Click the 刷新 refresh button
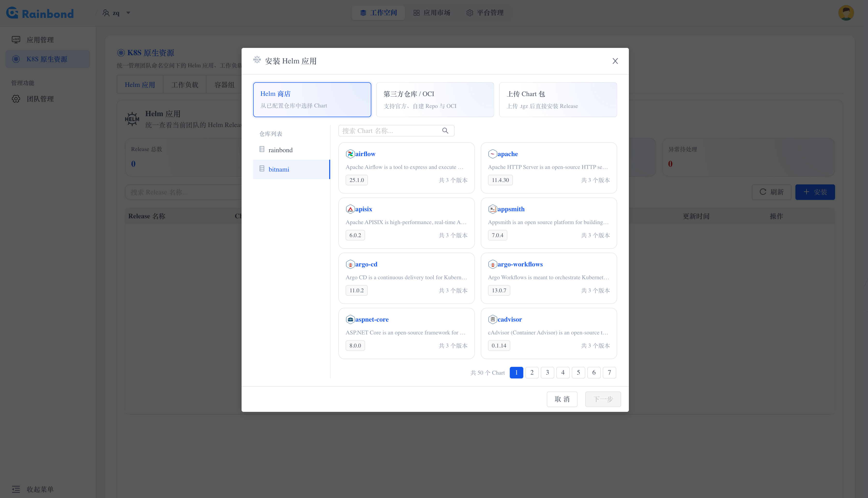Viewport: 868px width, 498px height. [x=771, y=192]
